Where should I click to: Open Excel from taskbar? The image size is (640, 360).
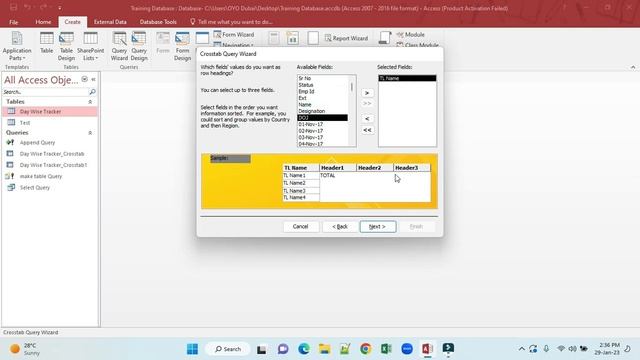coord(386,349)
